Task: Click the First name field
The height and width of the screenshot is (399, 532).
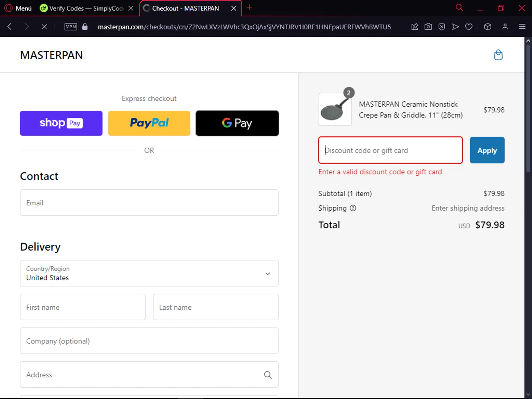Action: 83,307
